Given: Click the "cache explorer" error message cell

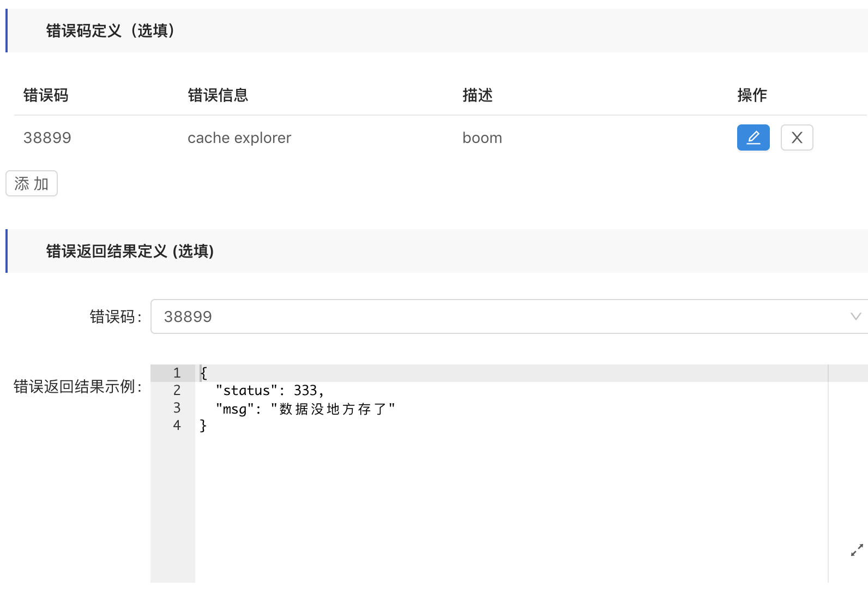Looking at the screenshot, I should tap(239, 138).
